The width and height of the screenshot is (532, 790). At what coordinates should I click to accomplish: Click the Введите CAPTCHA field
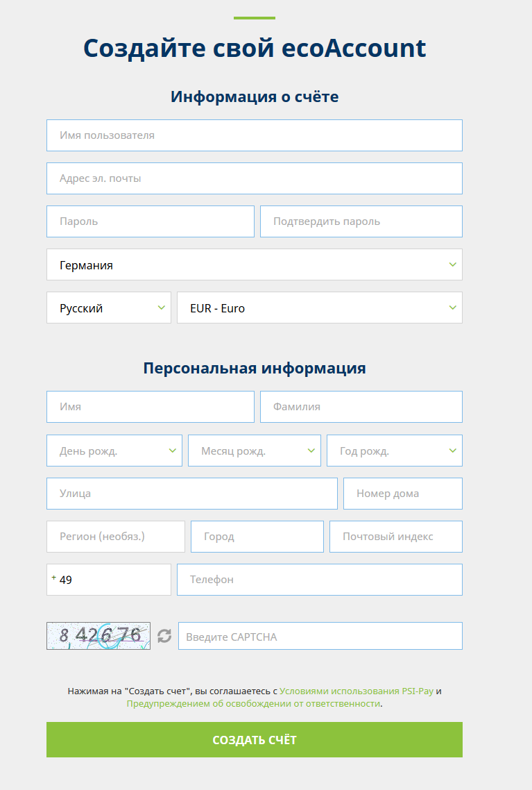coord(320,636)
